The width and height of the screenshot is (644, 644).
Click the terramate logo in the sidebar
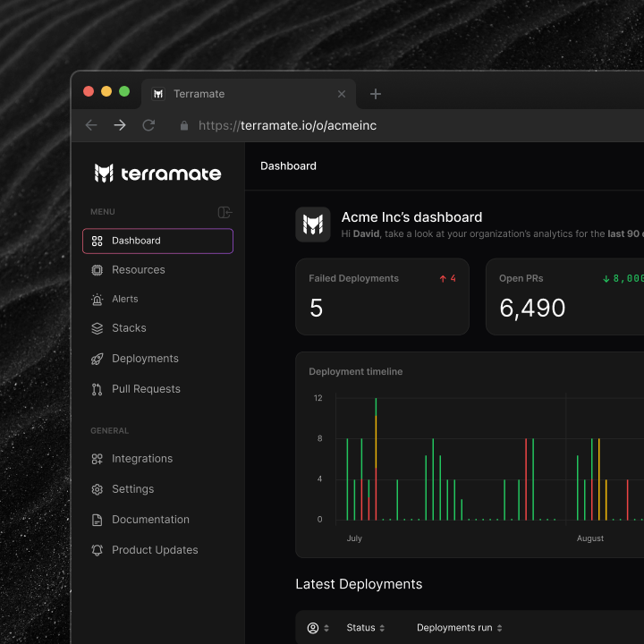(x=157, y=174)
